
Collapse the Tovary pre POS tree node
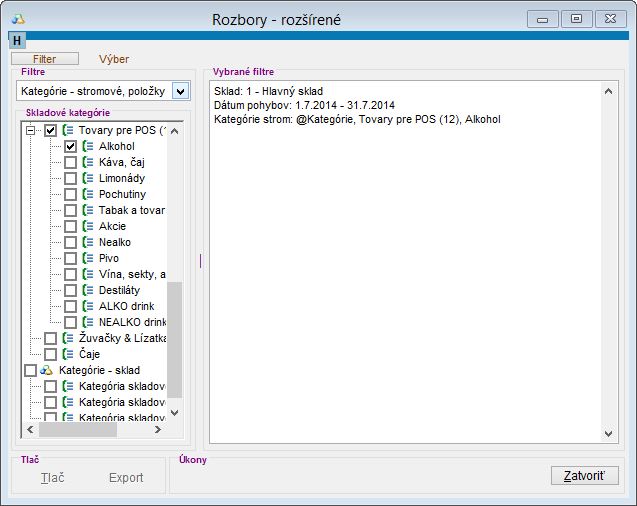(30, 130)
